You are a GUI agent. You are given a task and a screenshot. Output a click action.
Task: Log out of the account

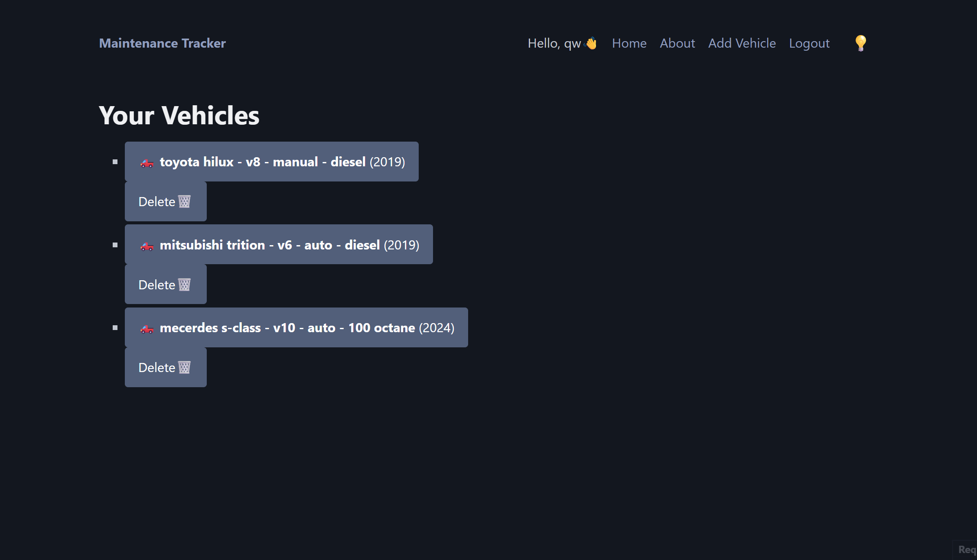tap(809, 43)
